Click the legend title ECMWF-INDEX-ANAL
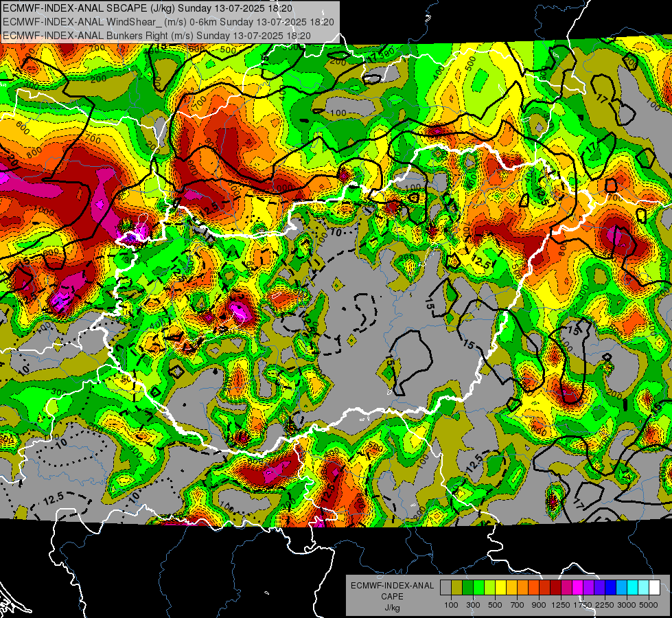Image resolution: width=672 pixels, height=618 pixels. tap(392, 586)
